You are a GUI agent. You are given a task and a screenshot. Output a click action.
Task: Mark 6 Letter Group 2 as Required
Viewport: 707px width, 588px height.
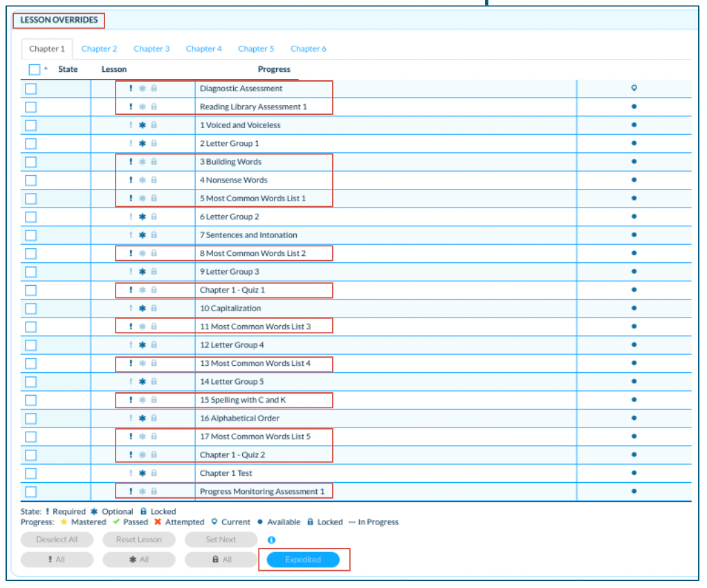click(x=131, y=217)
